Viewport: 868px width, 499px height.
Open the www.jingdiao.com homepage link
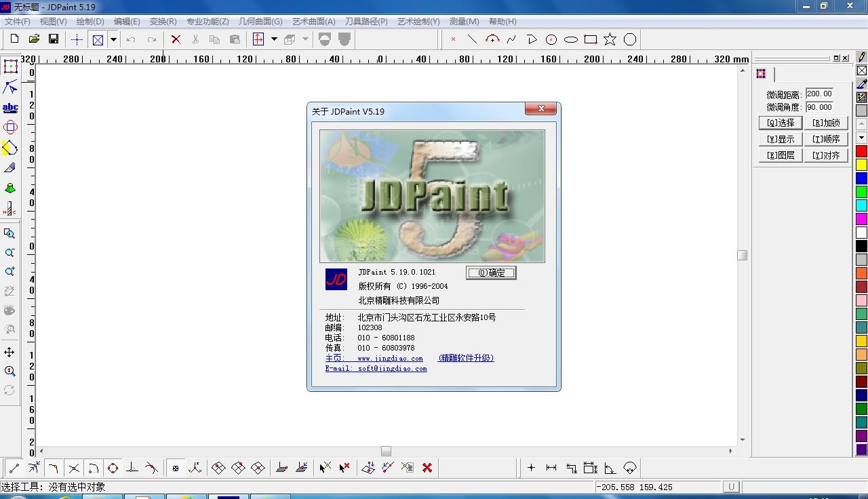(390, 358)
